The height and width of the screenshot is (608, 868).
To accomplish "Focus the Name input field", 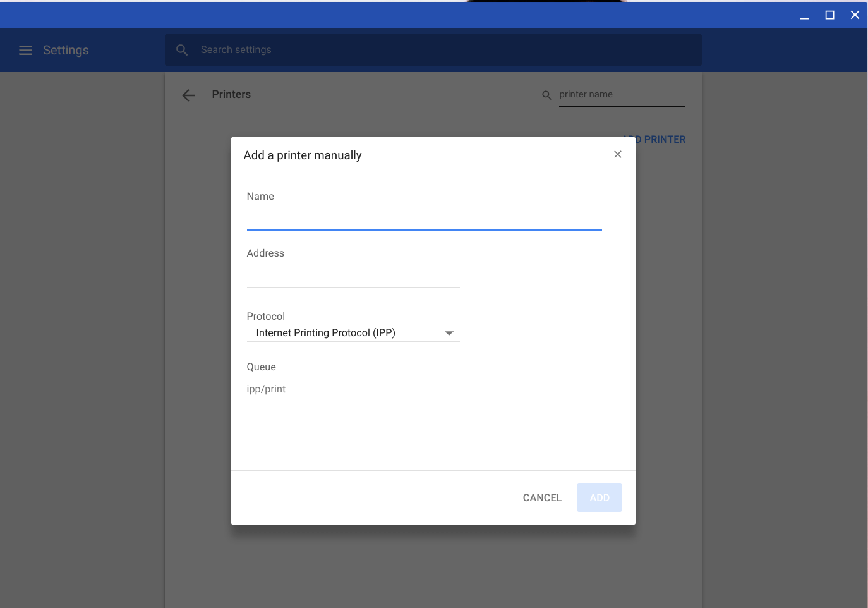I will pos(424,218).
